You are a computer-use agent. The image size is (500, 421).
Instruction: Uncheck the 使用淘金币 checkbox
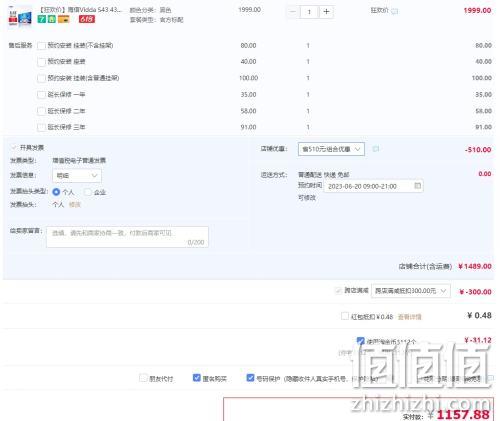pos(360,341)
